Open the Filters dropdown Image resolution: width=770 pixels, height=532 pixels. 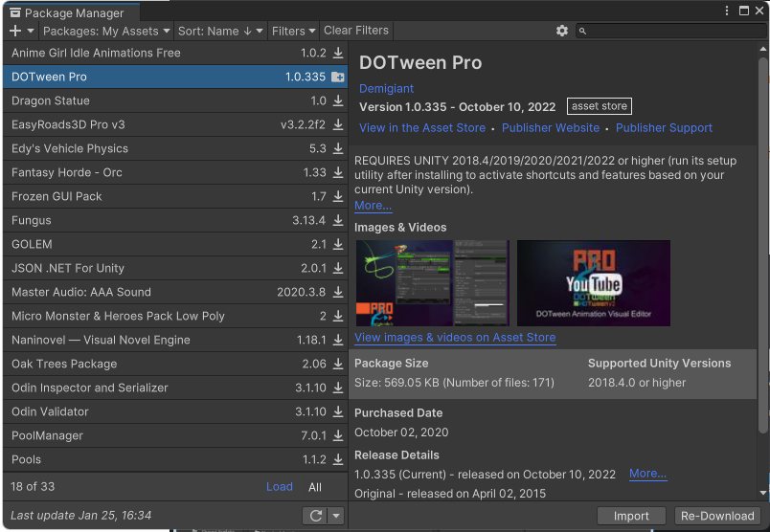293,31
